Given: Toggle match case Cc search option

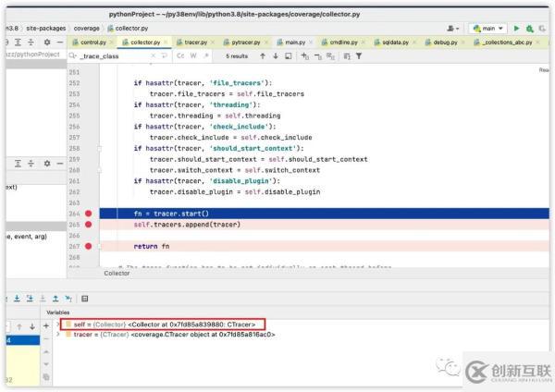Looking at the screenshot, I should [182, 55].
